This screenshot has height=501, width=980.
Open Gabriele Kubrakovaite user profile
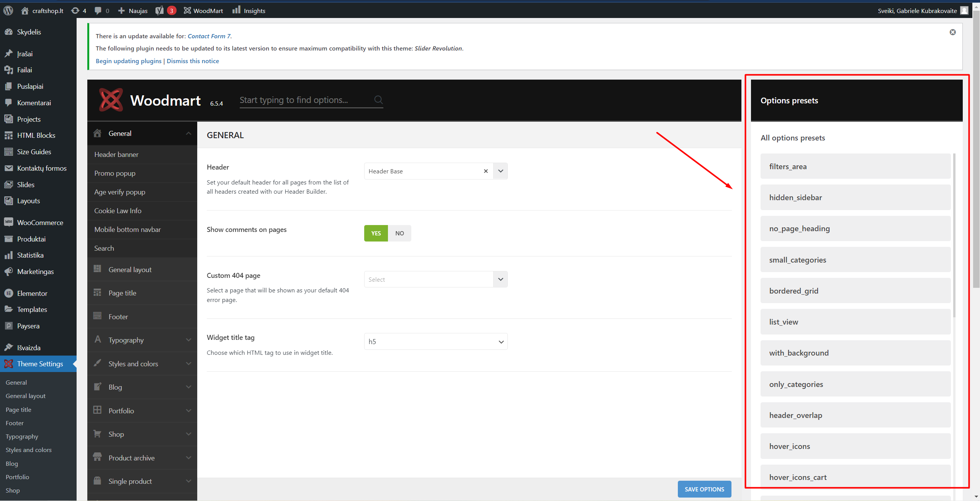pyautogui.click(x=923, y=10)
